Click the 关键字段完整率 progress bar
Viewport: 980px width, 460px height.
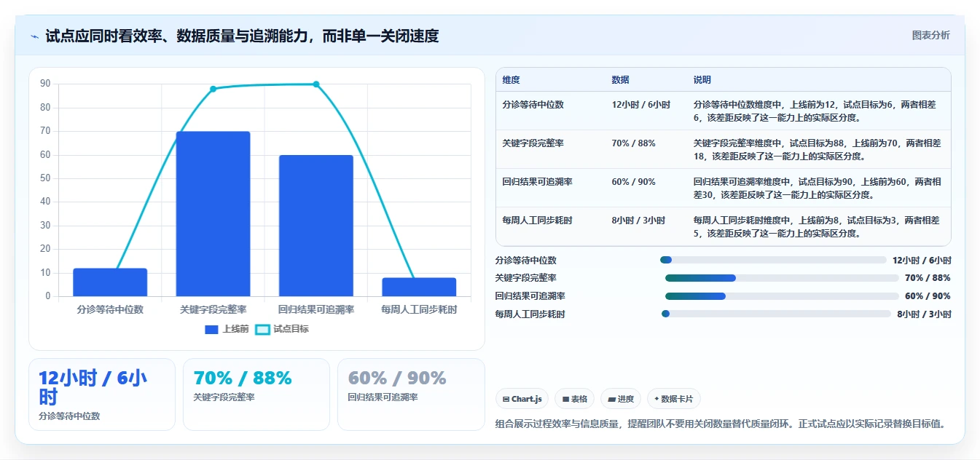pos(782,278)
